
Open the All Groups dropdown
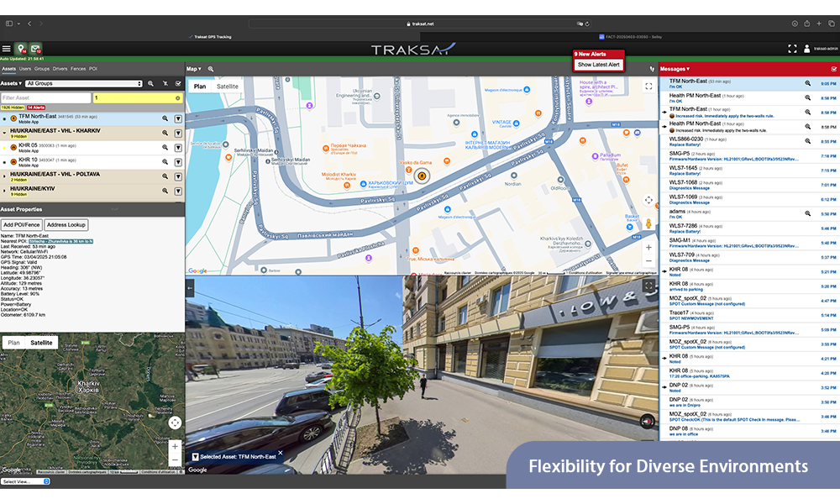(83, 84)
